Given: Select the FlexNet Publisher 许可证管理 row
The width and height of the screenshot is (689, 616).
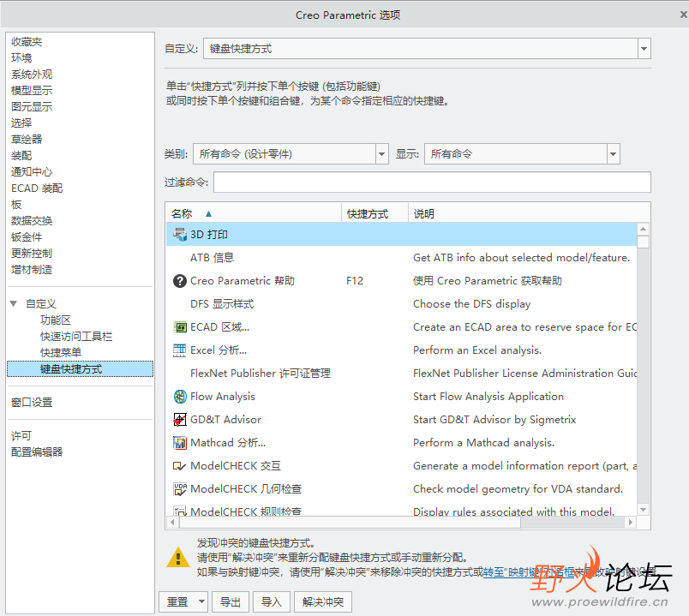Looking at the screenshot, I should click(x=402, y=374).
